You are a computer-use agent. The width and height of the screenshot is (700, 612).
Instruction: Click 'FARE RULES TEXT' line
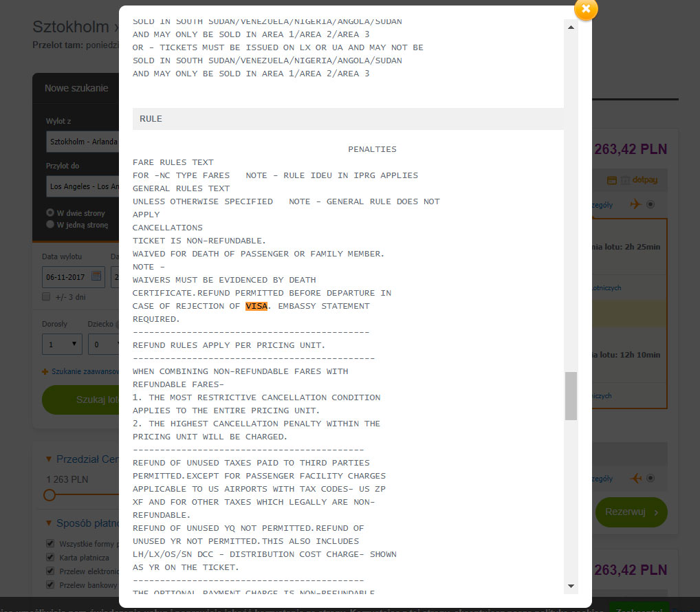click(173, 162)
